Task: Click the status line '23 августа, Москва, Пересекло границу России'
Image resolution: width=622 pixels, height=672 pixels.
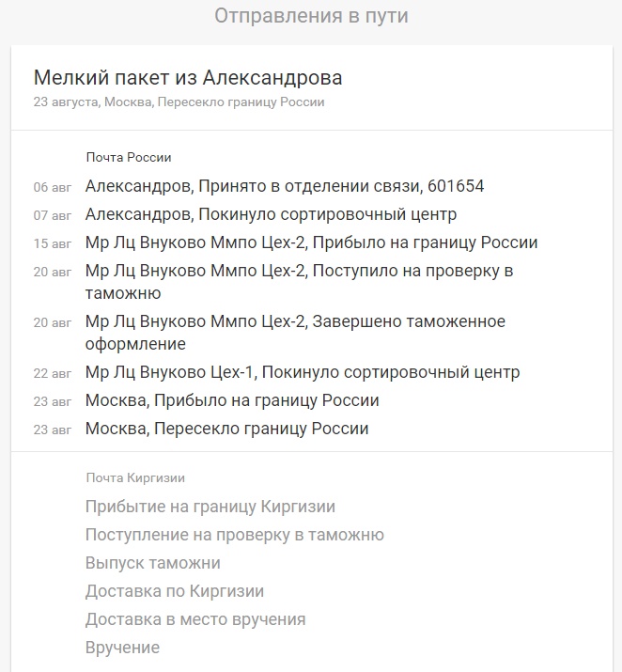Action: (x=179, y=102)
